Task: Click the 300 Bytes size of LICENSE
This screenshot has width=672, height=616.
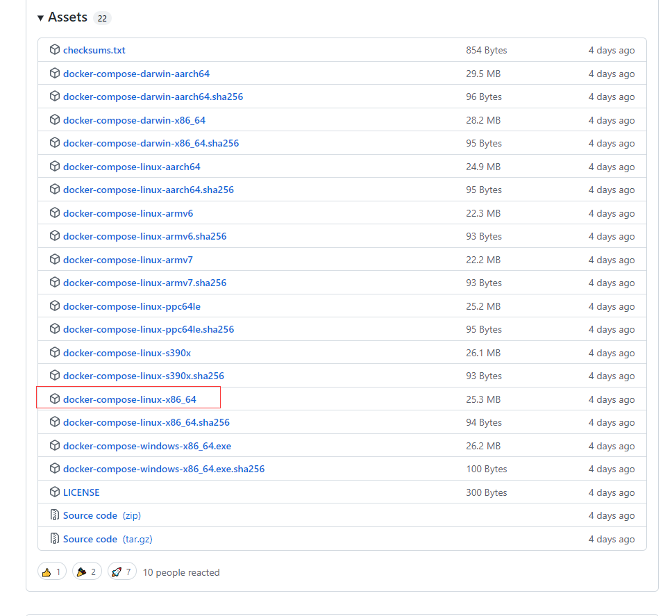Action: [487, 492]
